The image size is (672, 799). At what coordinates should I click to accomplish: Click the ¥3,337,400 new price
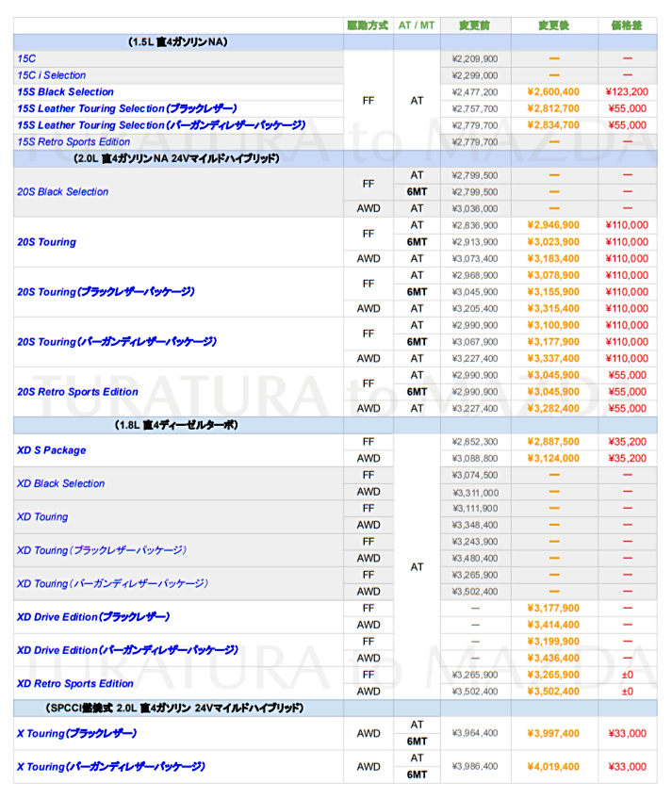pos(553,359)
